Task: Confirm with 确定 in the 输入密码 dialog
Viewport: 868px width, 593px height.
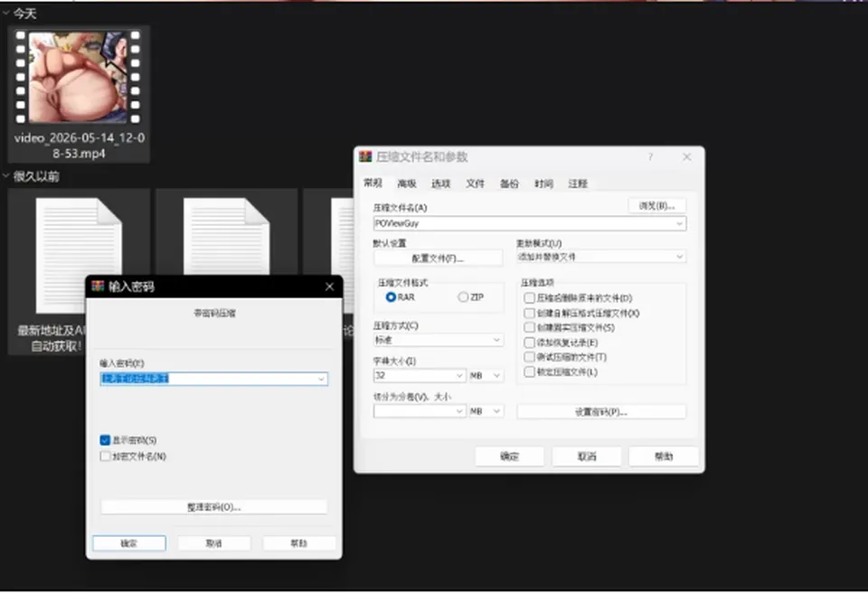Action: point(129,543)
